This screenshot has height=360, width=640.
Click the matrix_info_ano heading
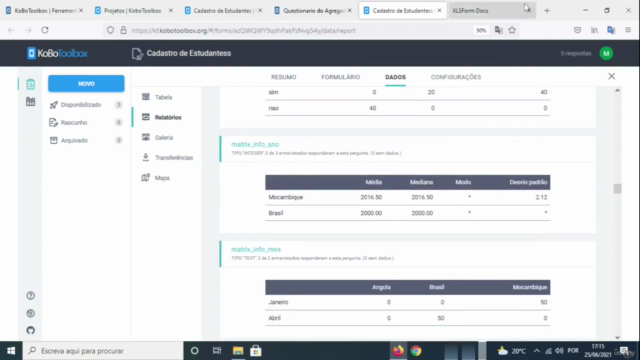pyautogui.click(x=255, y=144)
